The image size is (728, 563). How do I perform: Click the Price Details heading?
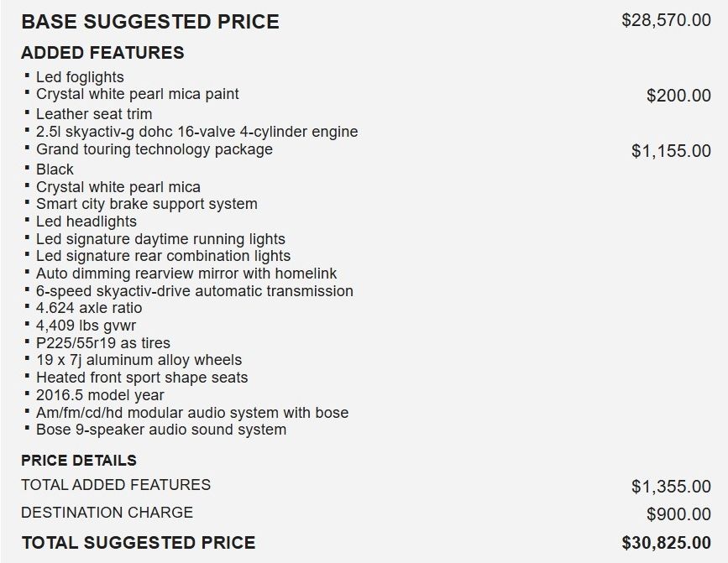pos(79,461)
